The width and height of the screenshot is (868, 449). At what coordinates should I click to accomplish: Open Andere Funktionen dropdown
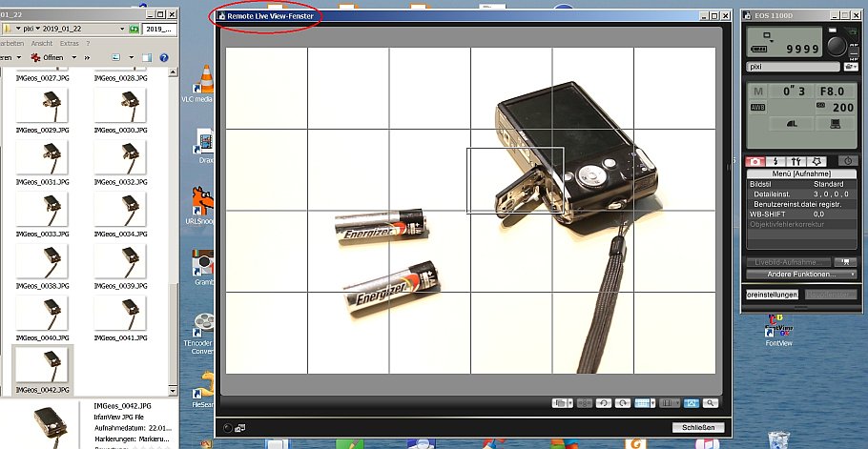801,275
